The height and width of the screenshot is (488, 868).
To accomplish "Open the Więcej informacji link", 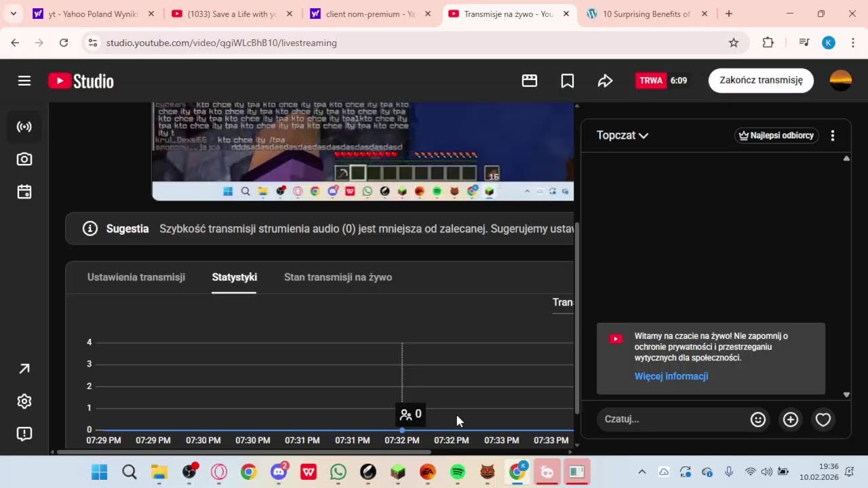I will coord(671,376).
